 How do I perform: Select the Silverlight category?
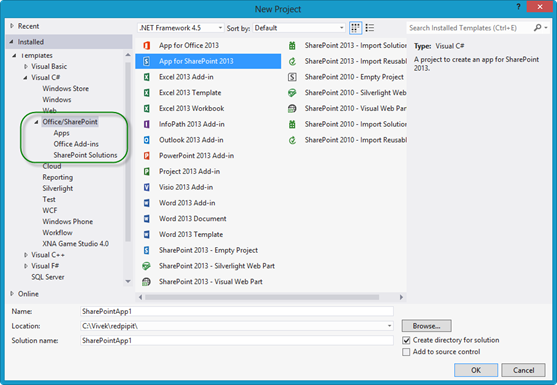pyautogui.click(x=58, y=188)
